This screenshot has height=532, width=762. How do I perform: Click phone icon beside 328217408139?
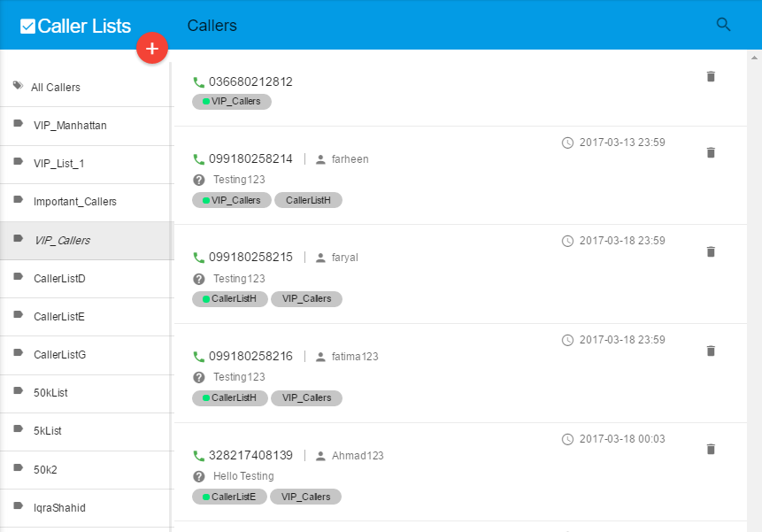point(199,456)
